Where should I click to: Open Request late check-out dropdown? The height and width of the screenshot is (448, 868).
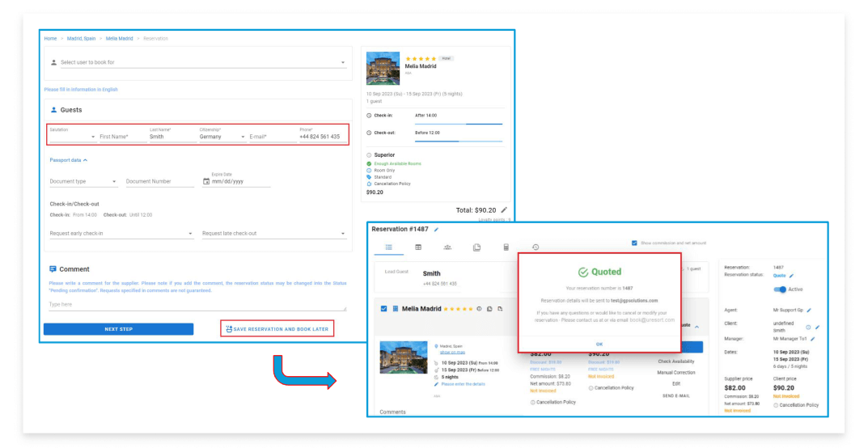tap(274, 234)
